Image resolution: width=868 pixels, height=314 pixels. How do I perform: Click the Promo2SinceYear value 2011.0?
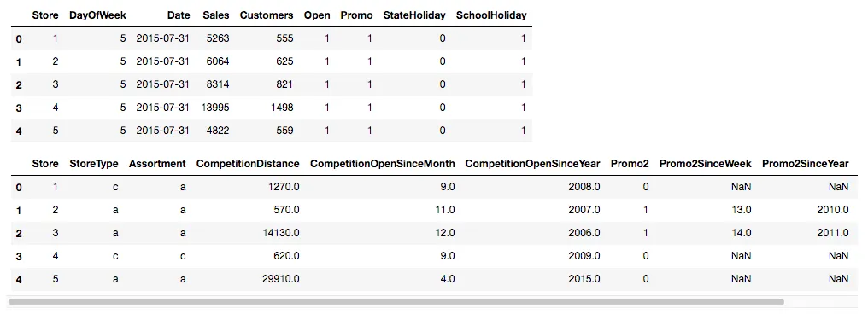coord(833,233)
